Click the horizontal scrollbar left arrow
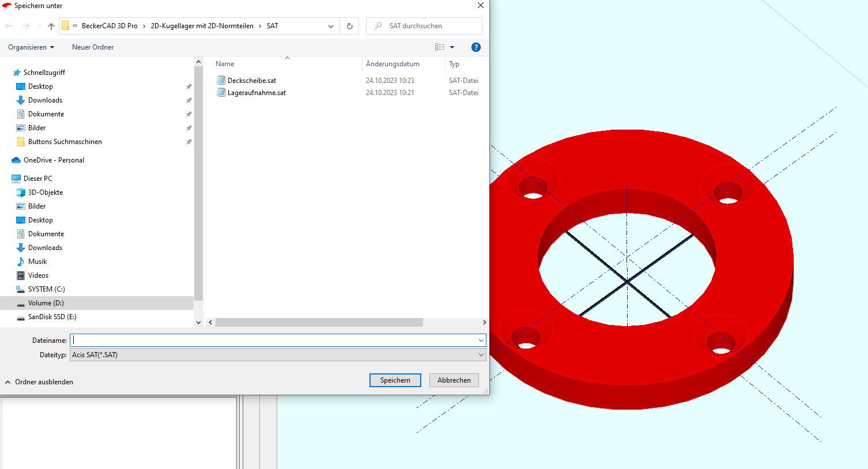This screenshot has height=469, width=868. [x=210, y=323]
